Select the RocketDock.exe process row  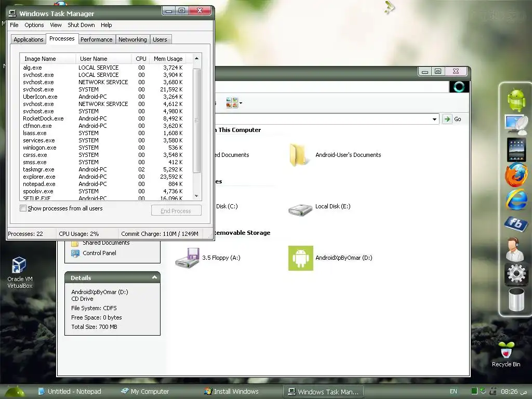(106, 118)
